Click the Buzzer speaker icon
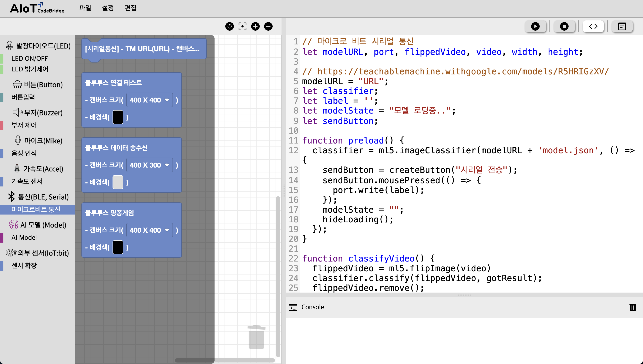643x364 pixels. point(17,112)
